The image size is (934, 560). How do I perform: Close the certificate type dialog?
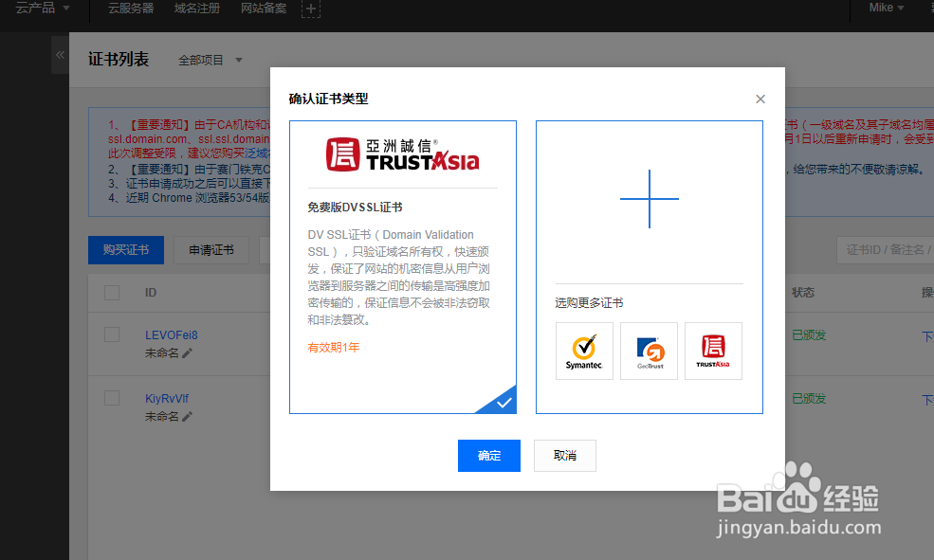(x=760, y=99)
